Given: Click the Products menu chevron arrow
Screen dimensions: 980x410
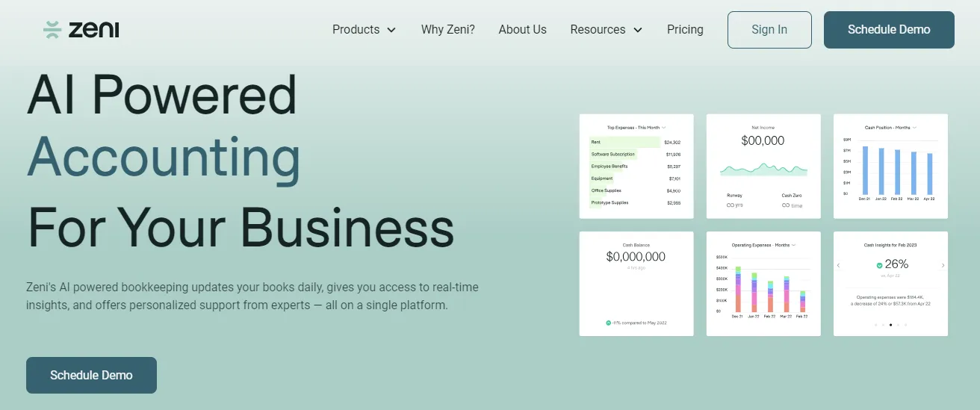Looking at the screenshot, I should click(x=391, y=31).
